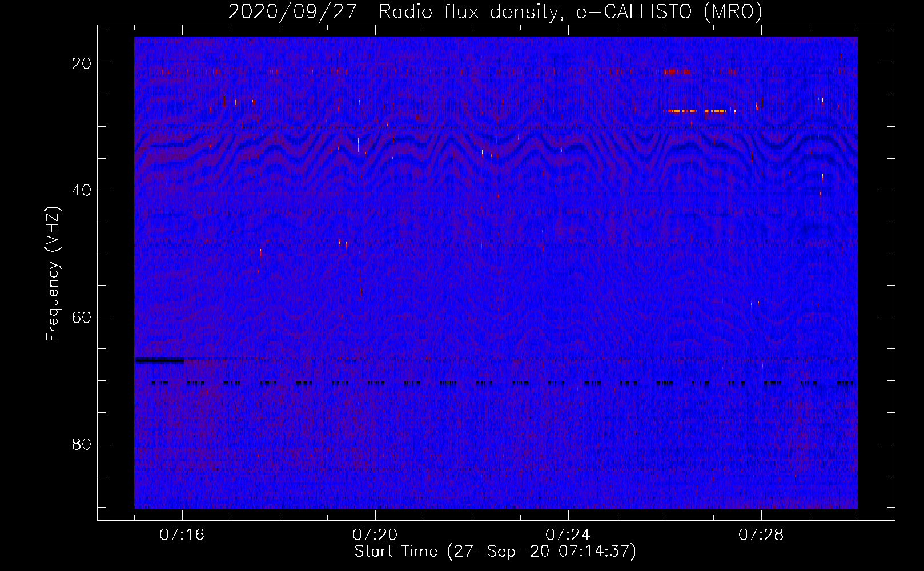Screen dimensions: 924x571
Task: Click the '07:28' time tick label
Action: tap(761, 535)
